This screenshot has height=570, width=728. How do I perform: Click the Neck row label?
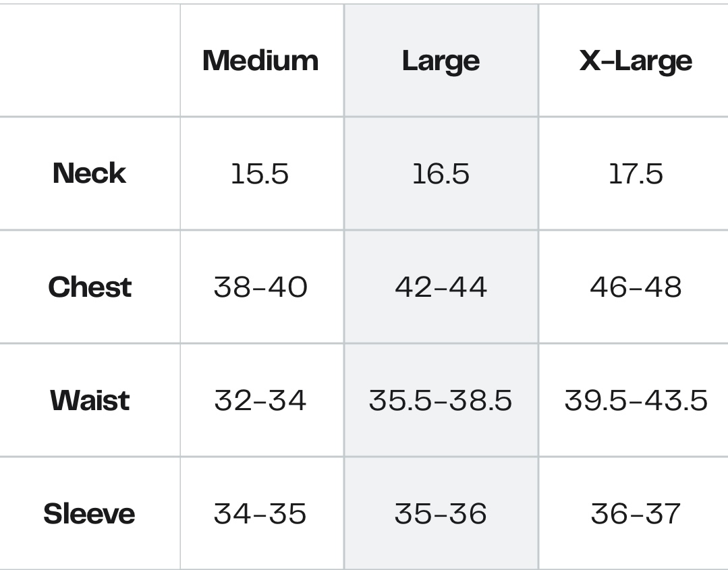tap(90, 173)
